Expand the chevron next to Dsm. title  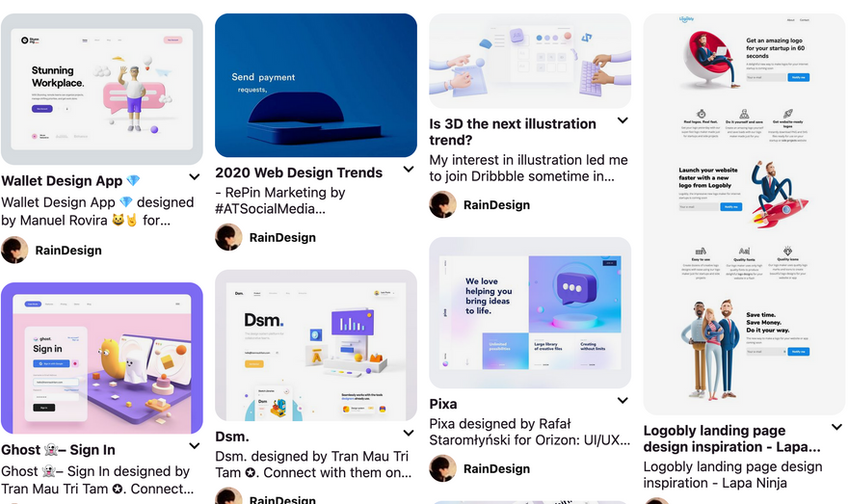(x=409, y=433)
